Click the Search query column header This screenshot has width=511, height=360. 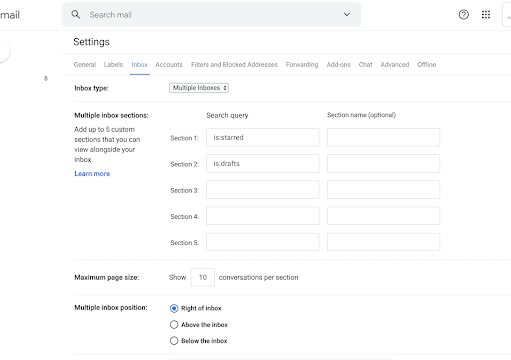pos(227,115)
